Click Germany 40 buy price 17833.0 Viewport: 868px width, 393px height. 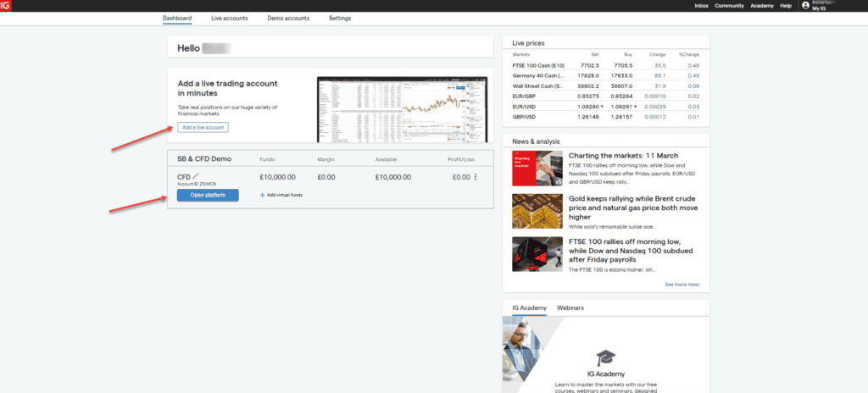coord(621,75)
